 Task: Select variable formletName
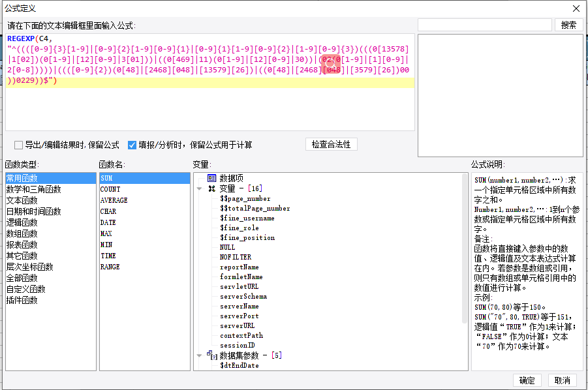[241, 277]
